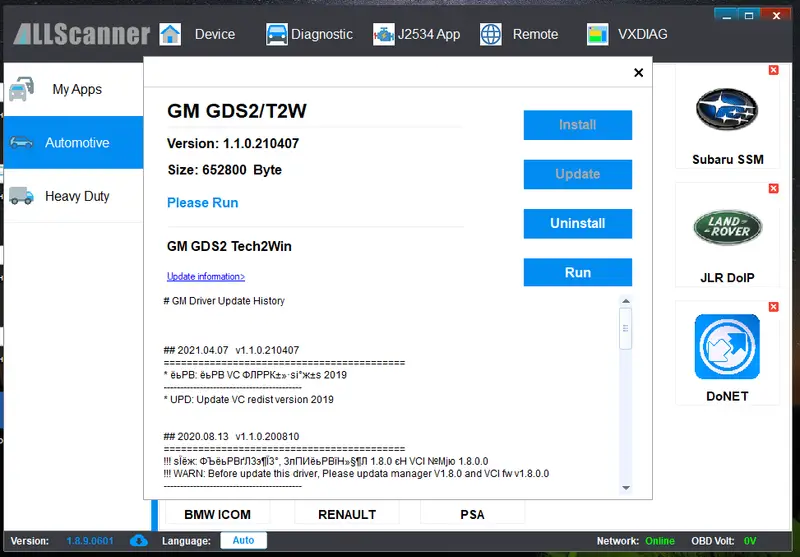This screenshot has width=800, height=557.
Task: Minimize the ALLScanner window
Action: (x=727, y=16)
